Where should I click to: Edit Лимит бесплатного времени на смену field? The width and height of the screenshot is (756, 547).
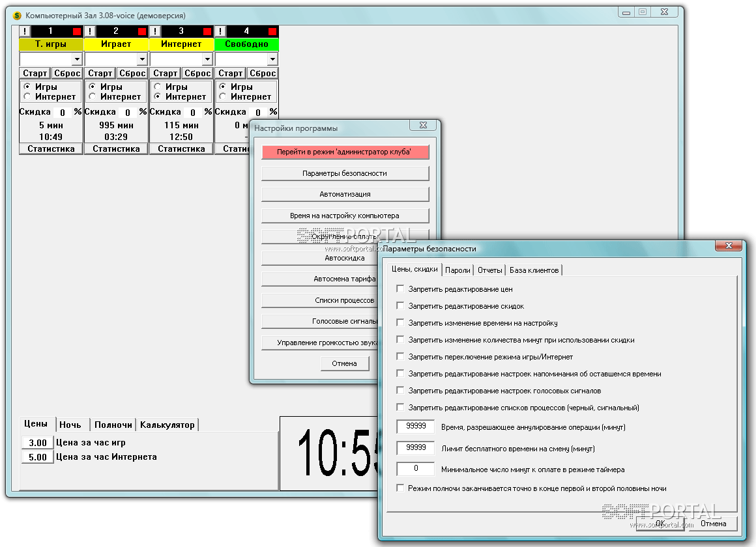(x=416, y=448)
